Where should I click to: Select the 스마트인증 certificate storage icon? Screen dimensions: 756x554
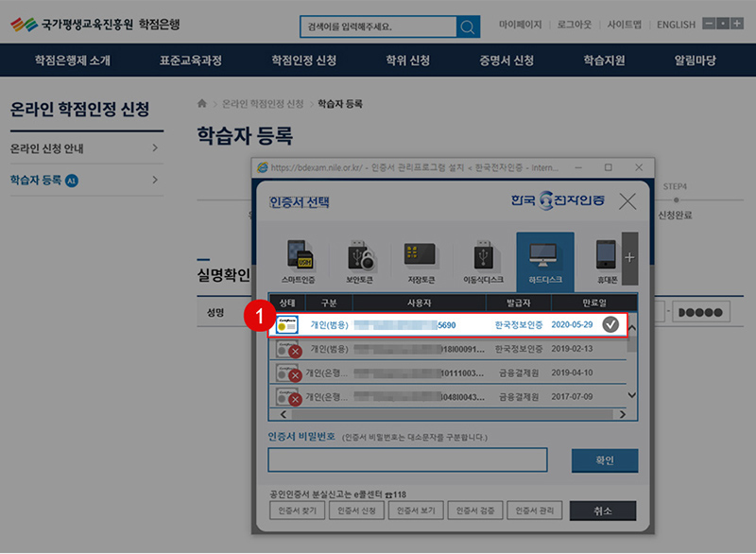[298, 260]
